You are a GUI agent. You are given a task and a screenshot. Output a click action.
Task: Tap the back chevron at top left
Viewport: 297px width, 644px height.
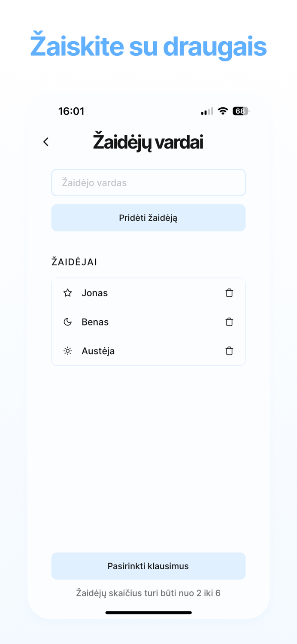(46, 142)
